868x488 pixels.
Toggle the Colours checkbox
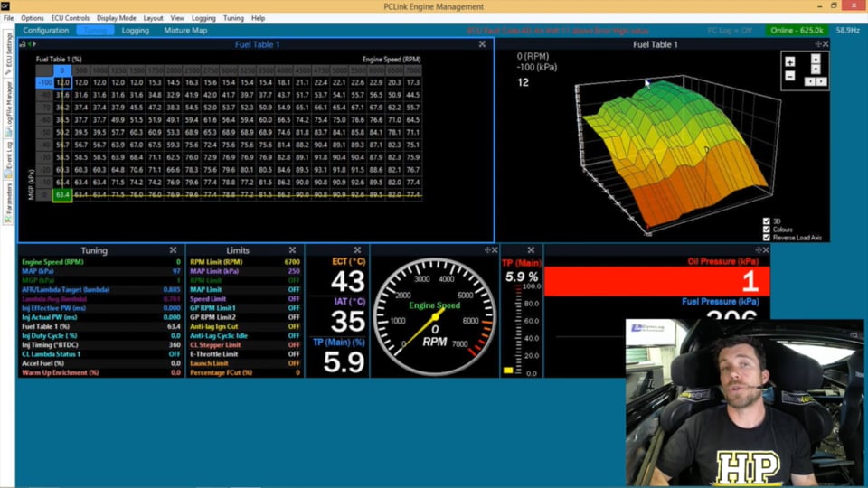point(766,229)
